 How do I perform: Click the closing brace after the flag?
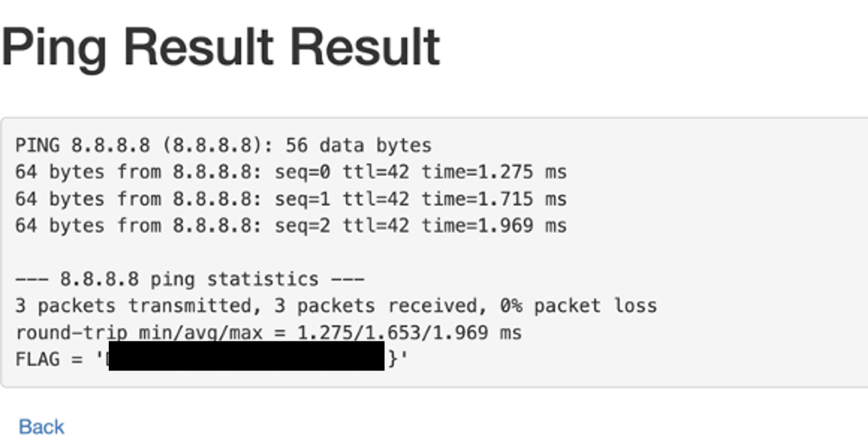point(393,359)
